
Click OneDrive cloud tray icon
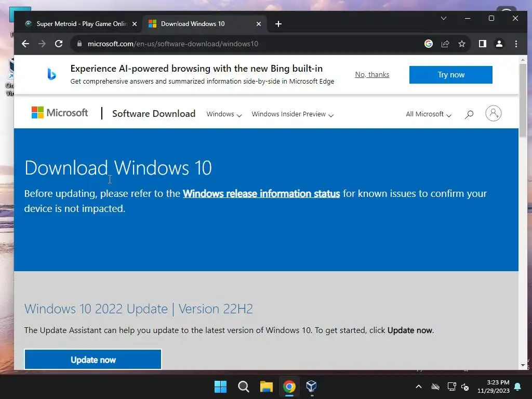435,387
